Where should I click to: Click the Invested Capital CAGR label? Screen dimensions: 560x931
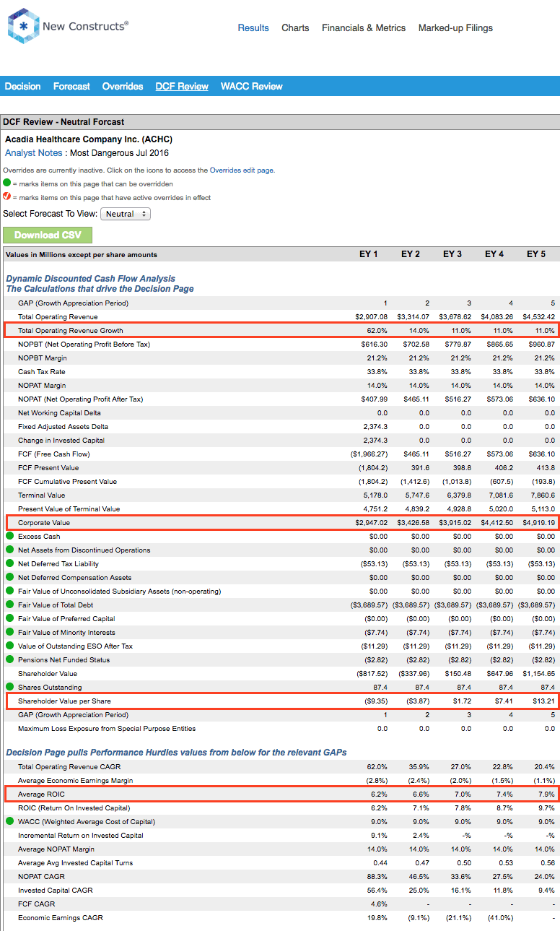point(56,890)
